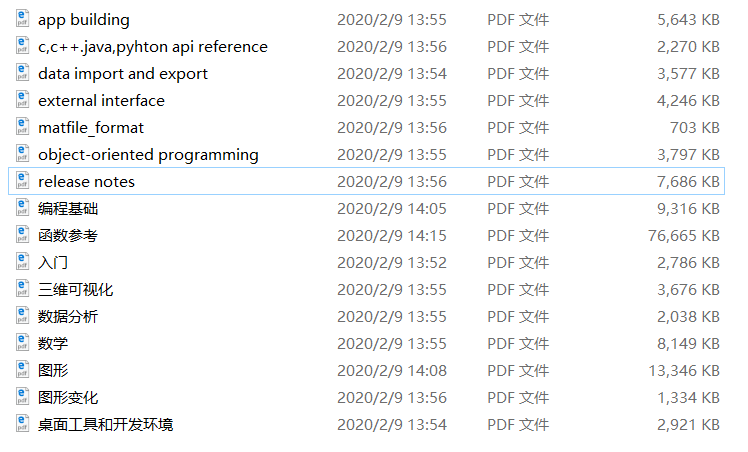This screenshot has width=748, height=452.
Task: Click the PDF icon beside 编程基础
Action: 23,208
